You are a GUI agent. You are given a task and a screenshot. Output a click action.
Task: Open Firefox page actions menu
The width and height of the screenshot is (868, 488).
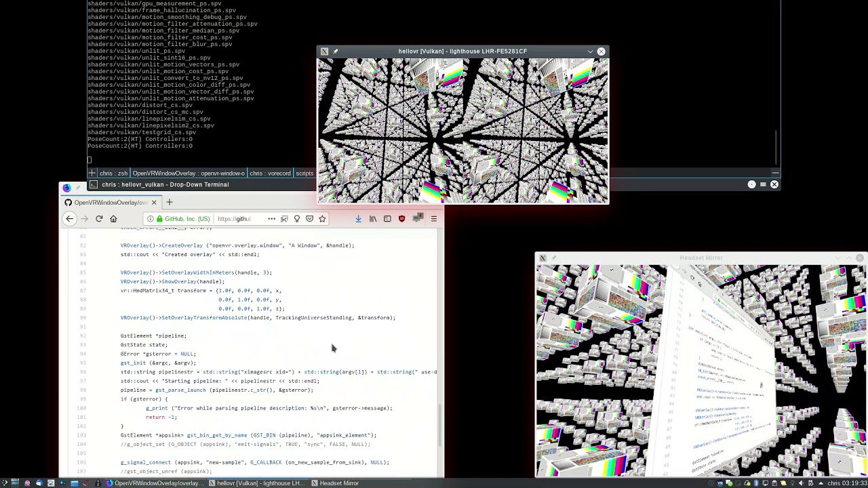tap(271, 219)
